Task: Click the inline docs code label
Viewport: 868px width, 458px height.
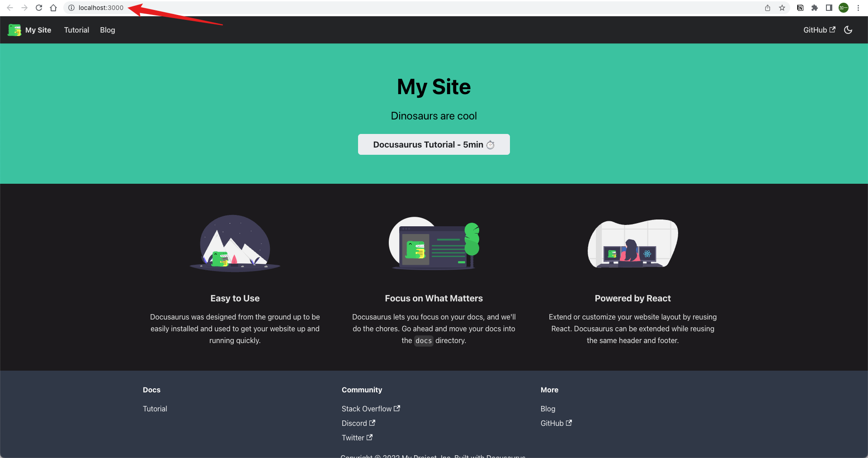Action: [x=424, y=341]
